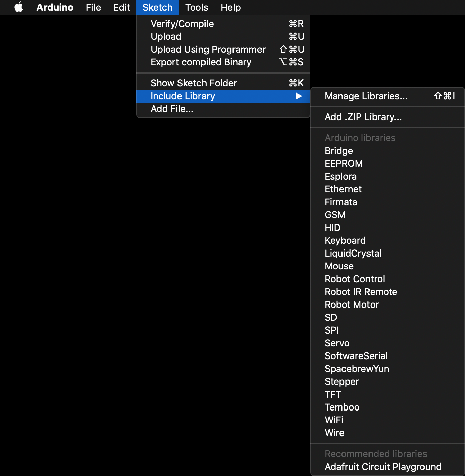Open the Tools menu
465x476 pixels.
coord(196,7)
